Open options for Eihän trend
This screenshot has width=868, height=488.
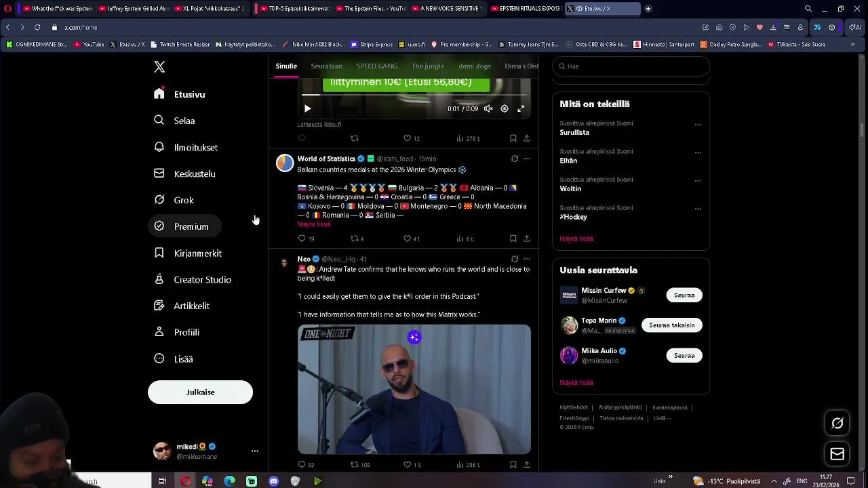698,152
